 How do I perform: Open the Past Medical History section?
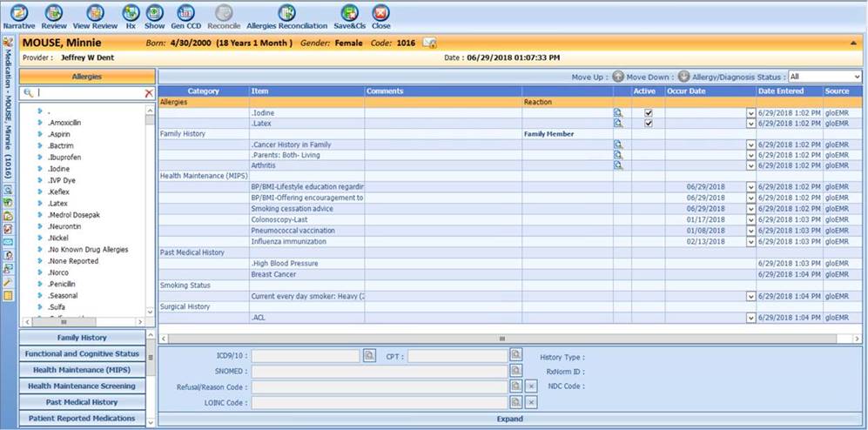coord(82,402)
